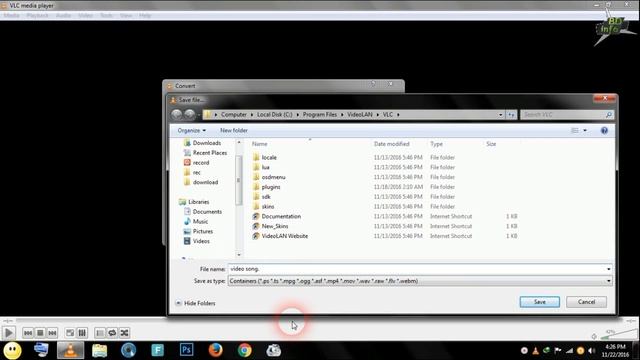Click previous media button in VLC
This screenshot has width=640, height=360.
28,333
